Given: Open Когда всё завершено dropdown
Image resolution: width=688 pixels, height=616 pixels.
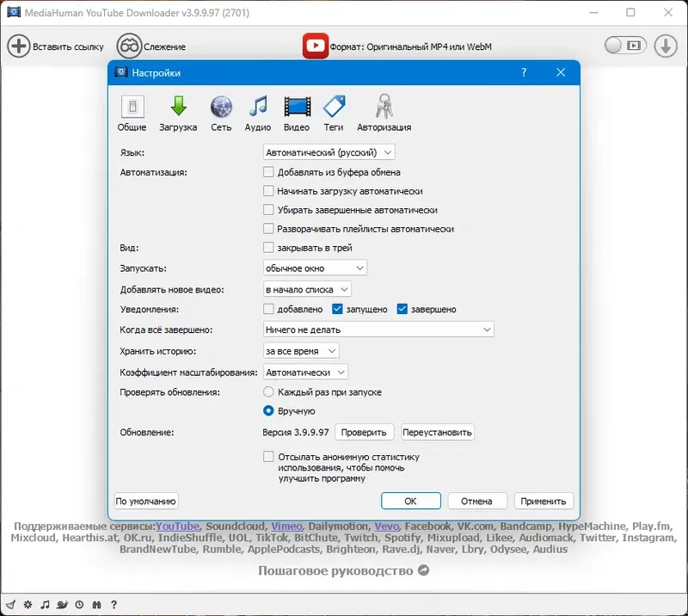Looking at the screenshot, I should 378,330.
